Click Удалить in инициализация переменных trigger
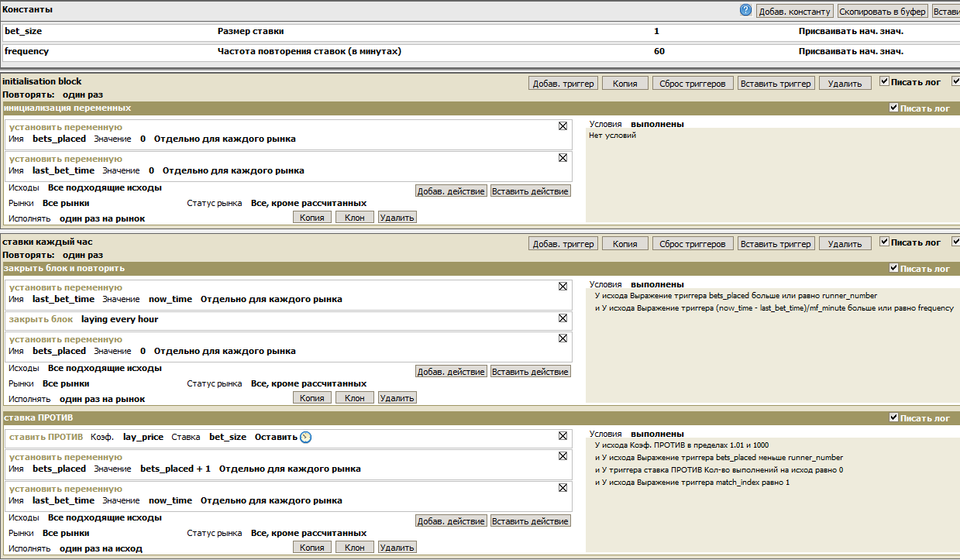This screenshot has width=960, height=560. click(x=397, y=217)
